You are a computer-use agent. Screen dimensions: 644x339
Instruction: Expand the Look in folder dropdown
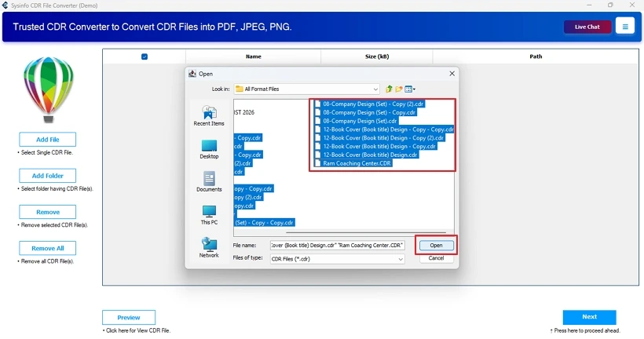(375, 89)
